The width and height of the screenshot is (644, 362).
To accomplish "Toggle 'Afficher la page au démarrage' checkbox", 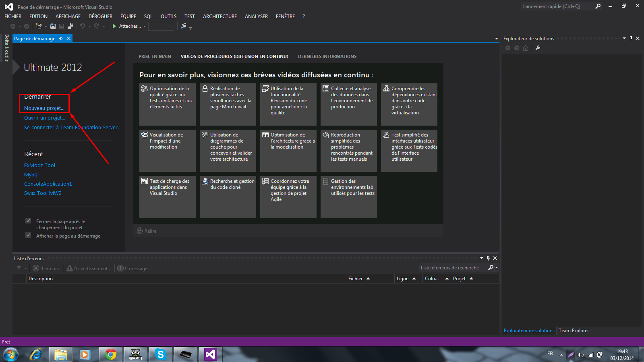I will (28, 235).
